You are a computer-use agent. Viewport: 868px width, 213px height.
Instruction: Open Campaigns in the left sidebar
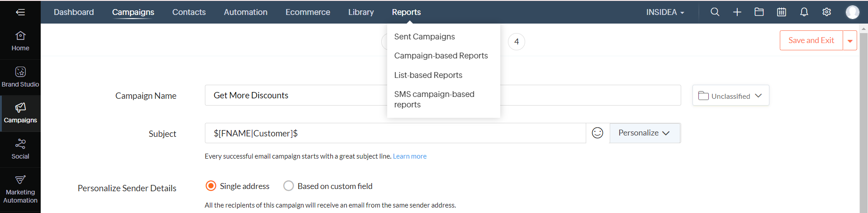point(20,113)
